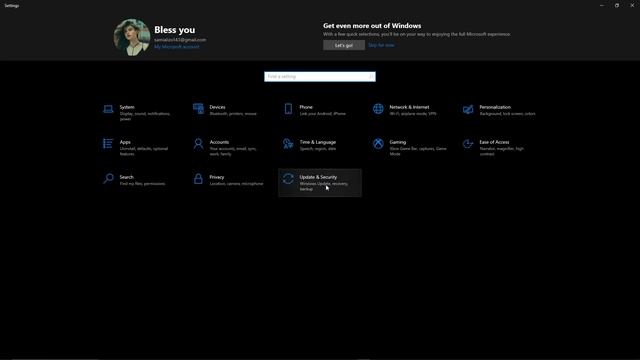
Task: Click the magnifier in Find a setting box
Action: point(371,77)
